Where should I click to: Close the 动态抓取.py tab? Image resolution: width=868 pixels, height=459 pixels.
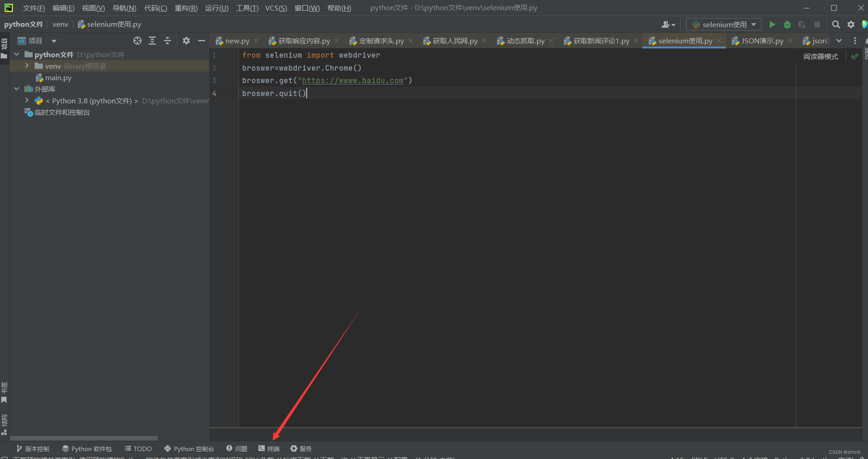click(551, 41)
